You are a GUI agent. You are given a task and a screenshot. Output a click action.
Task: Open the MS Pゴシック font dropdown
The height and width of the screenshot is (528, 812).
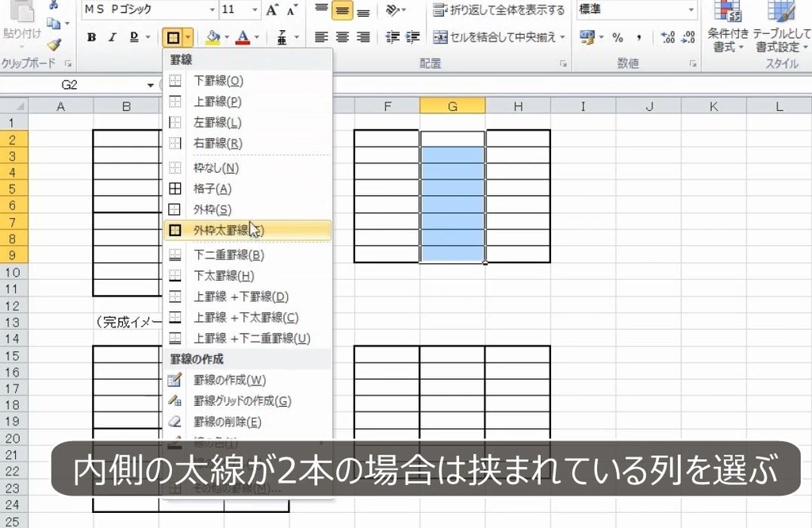tap(210, 10)
